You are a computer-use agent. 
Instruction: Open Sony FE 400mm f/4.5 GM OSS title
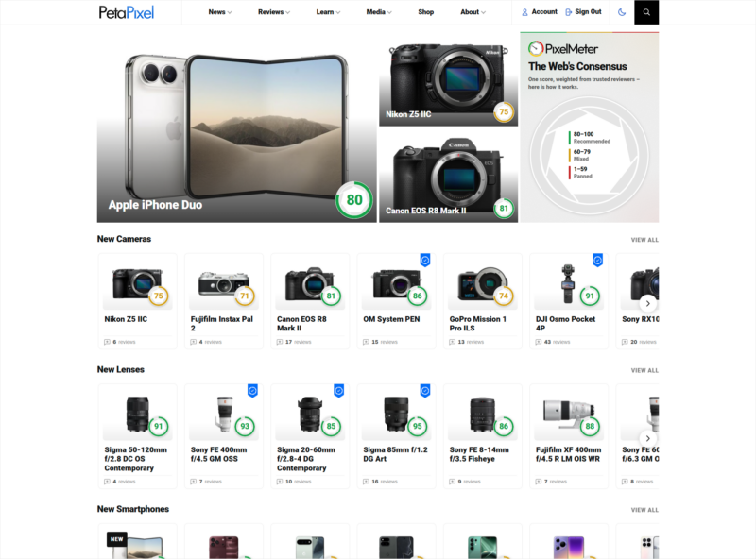tap(219, 454)
